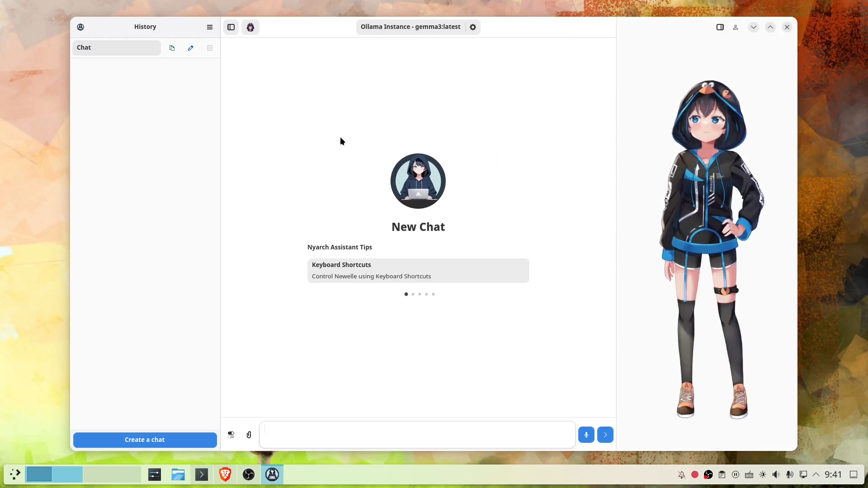
Task: Attach a file with the paperclip icon
Action: (249, 435)
